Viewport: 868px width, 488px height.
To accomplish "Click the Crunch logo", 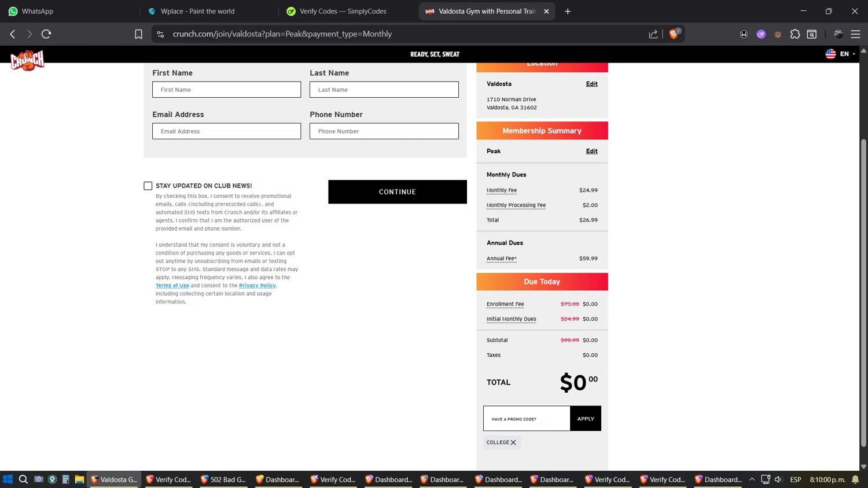I will click(27, 60).
